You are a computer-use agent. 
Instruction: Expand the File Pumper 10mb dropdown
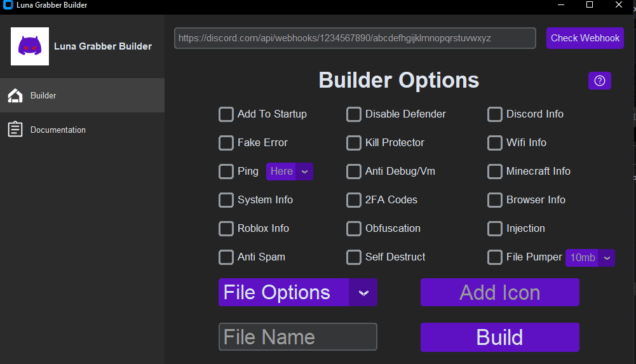coord(590,257)
